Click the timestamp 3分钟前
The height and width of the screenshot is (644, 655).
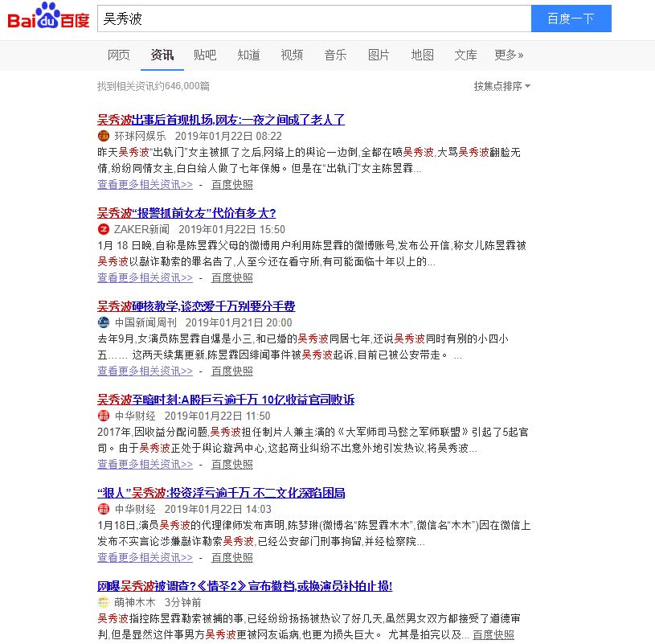pyautogui.click(x=183, y=602)
